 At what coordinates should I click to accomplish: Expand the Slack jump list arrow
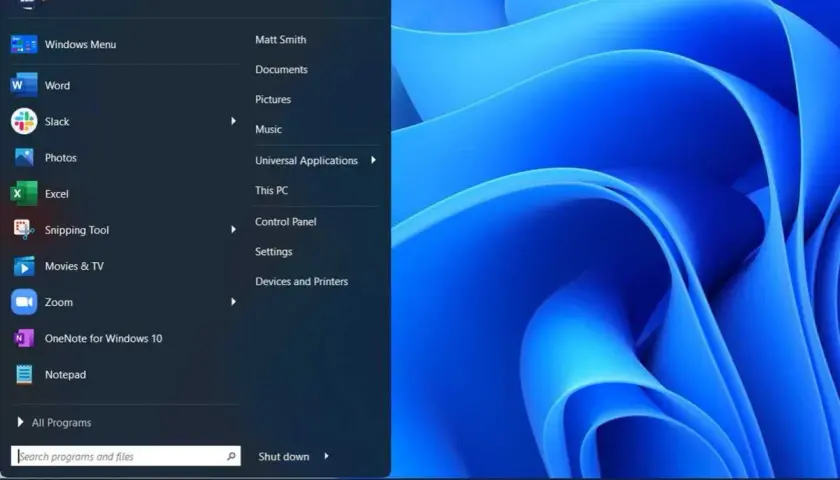coord(233,121)
